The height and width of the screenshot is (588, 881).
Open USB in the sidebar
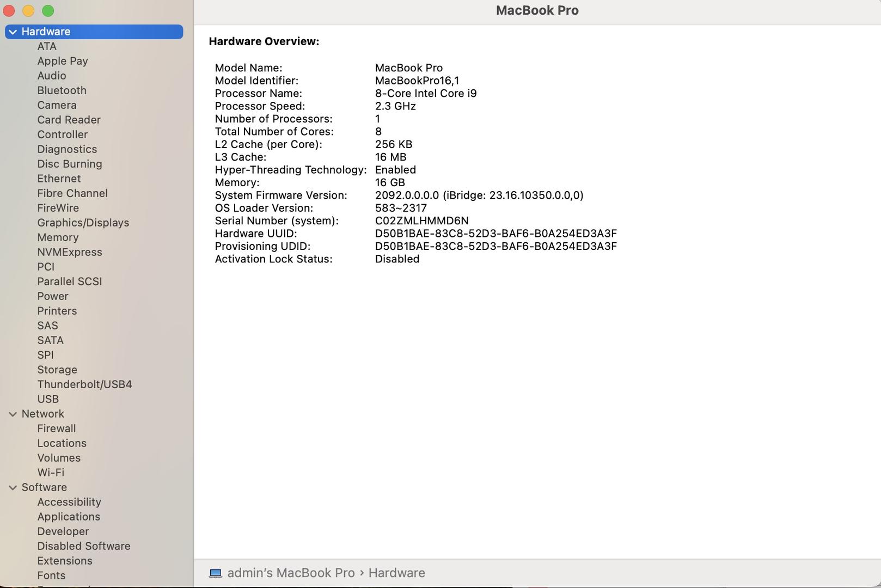tap(48, 399)
